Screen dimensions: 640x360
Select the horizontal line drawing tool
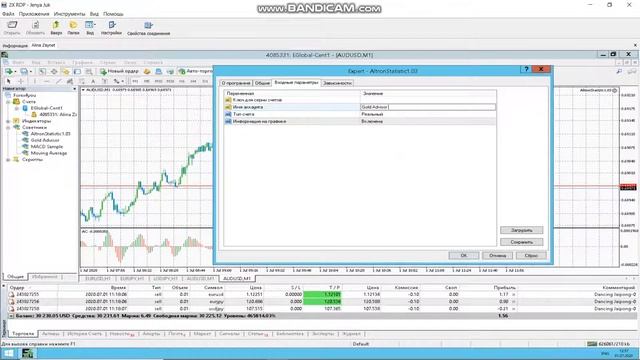coord(47,81)
